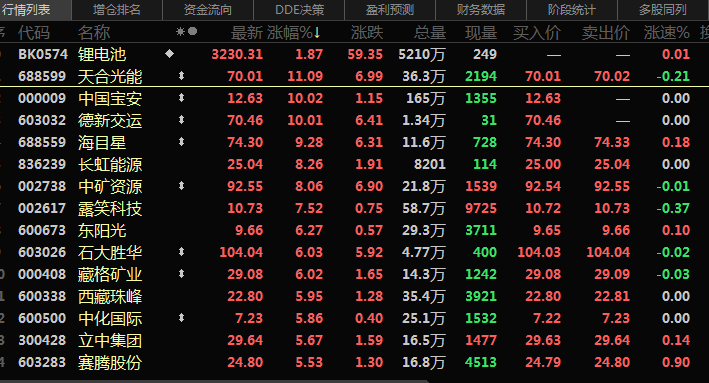Image resolution: width=709 pixels, height=383 pixels.
Task: Click stock code 836239
Action: point(42,164)
